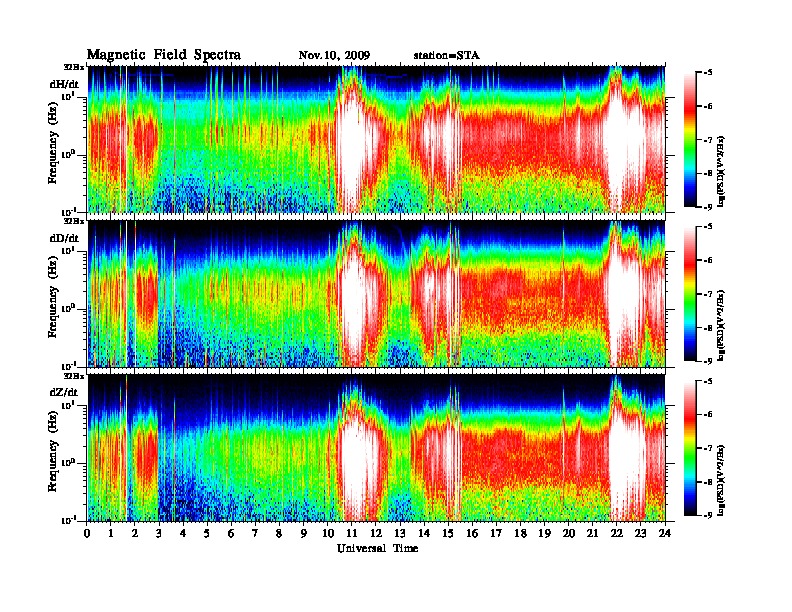Click hour '20' on the Universal Time axis
This screenshot has height=612, width=792.
(x=569, y=534)
